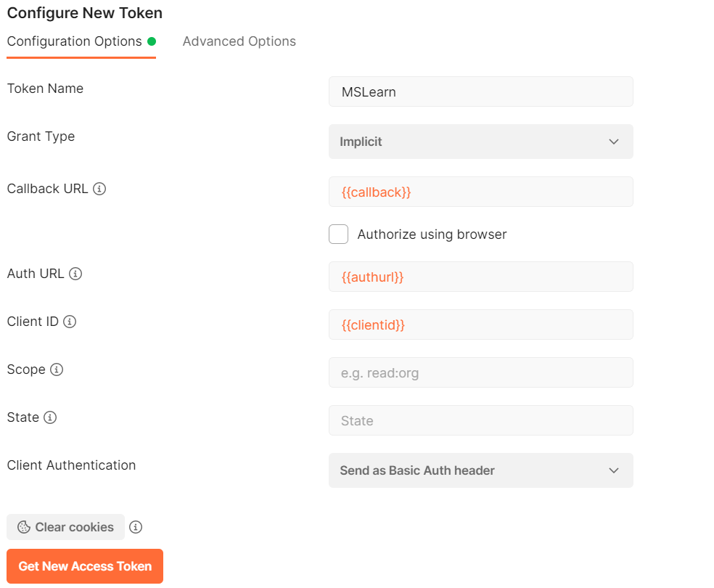The image size is (714, 588).
Task: Open the Client Authentication dropdown
Action: pyautogui.click(x=481, y=470)
